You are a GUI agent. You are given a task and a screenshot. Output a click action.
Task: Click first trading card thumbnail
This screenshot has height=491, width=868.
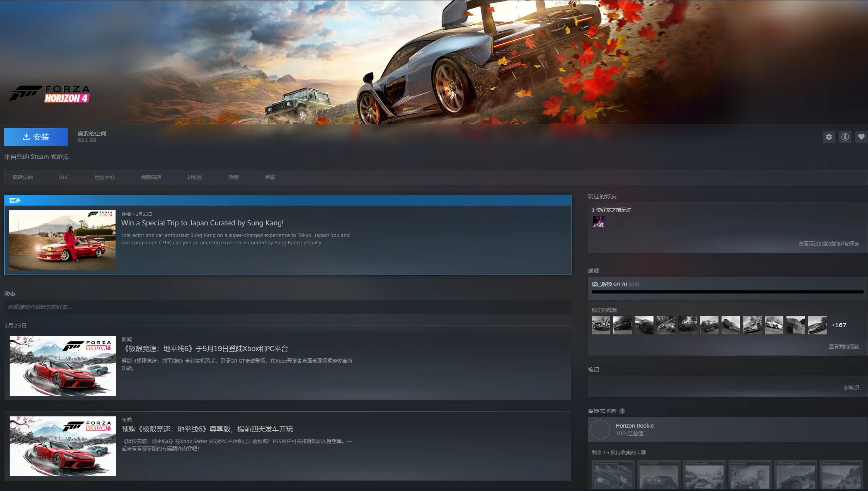point(613,475)
